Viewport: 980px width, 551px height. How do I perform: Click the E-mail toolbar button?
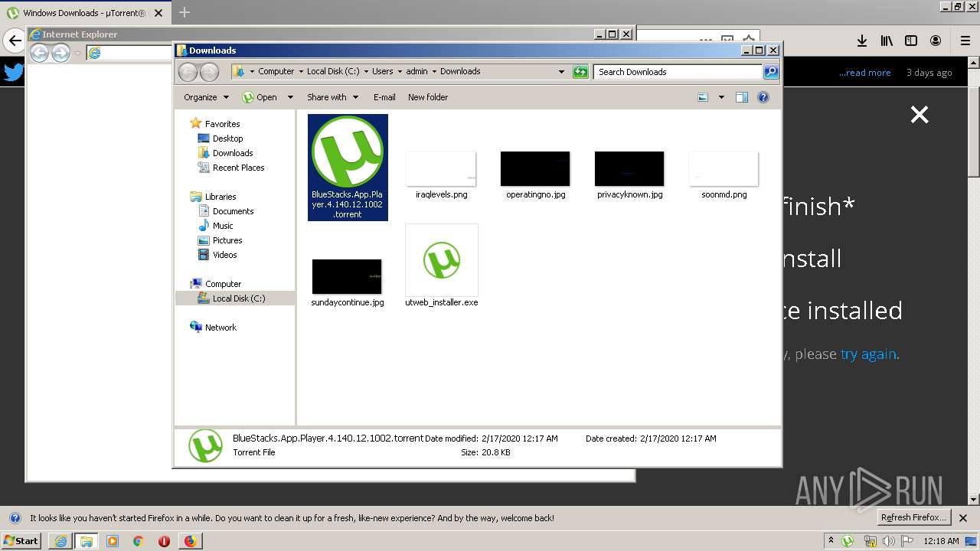point(384,97)
